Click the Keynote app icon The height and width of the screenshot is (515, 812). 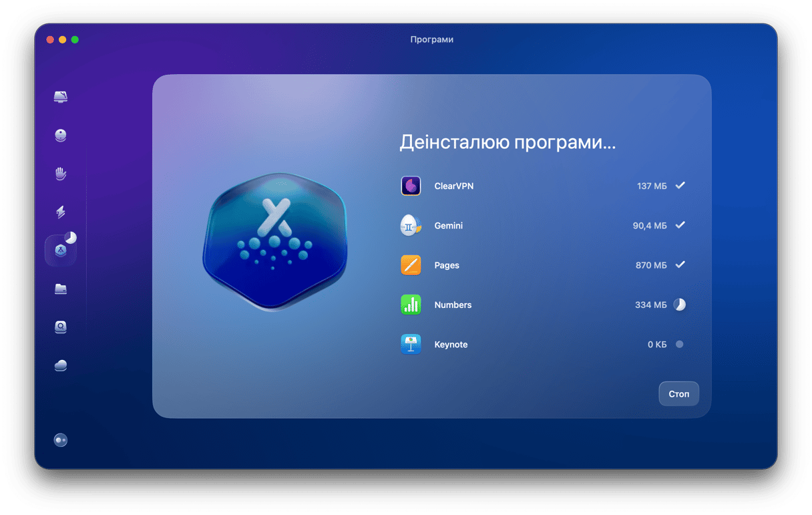411,345
